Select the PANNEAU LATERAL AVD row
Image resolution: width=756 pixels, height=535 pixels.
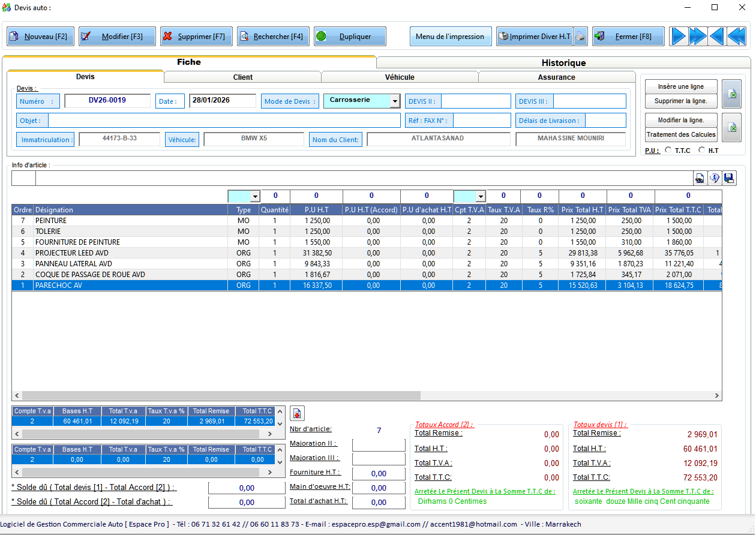(367, 264)
